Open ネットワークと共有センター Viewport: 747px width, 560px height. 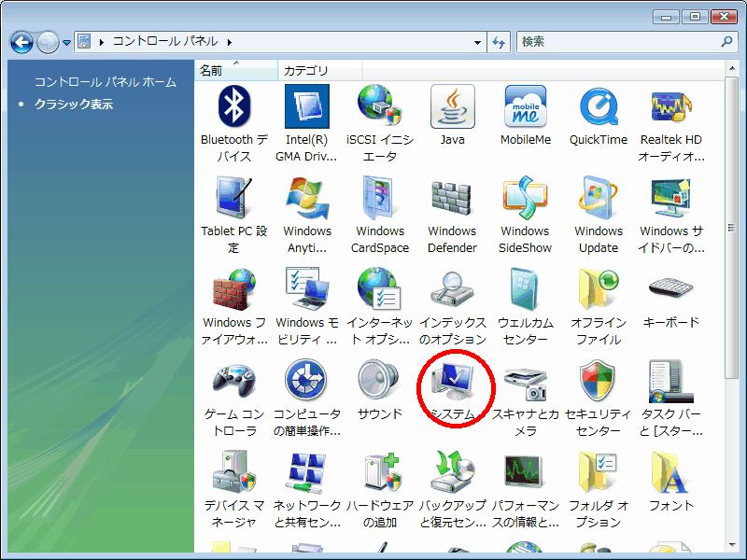pyautogui.click(x=307, y=489)
